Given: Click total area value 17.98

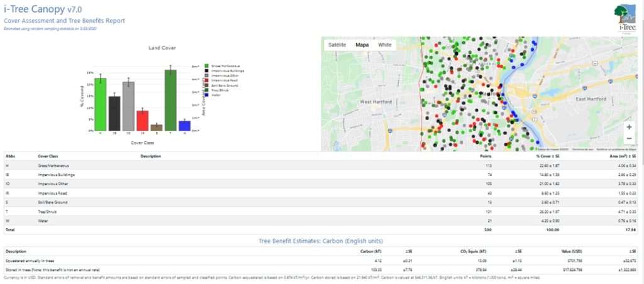Looking at the screenshot, I should click(632, 230).
